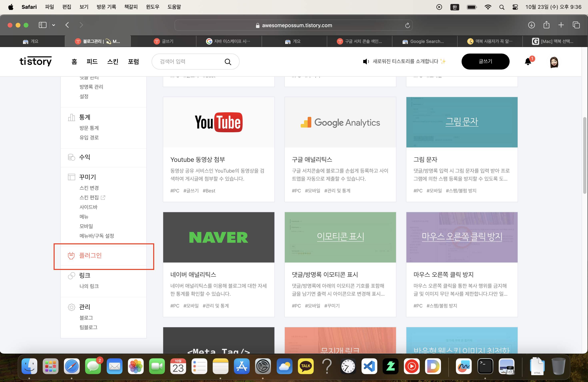The height and width of the screenshot is (382, 588).
Task: Click the 플러그인 plug icon
Action: [x=71, y=256]
